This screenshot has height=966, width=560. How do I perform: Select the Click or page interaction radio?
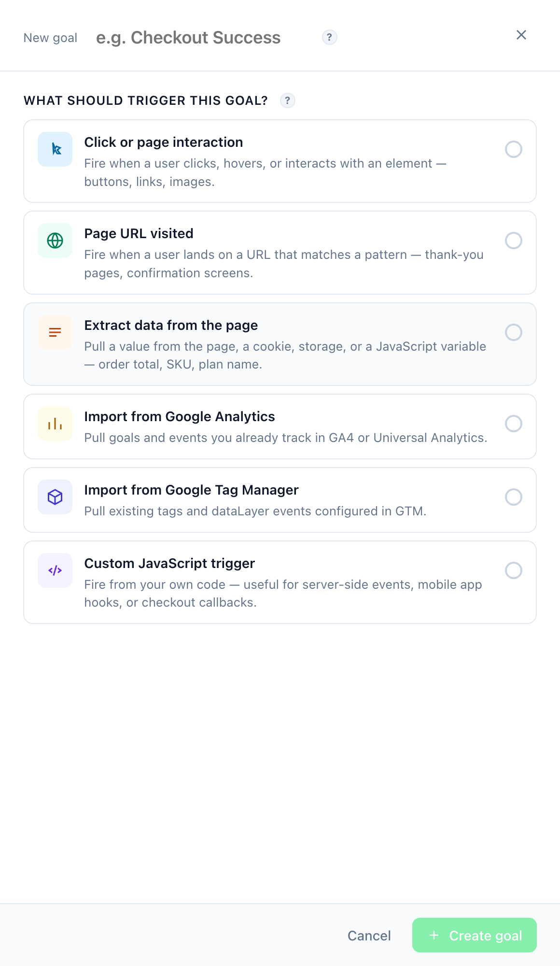[514, 149]
